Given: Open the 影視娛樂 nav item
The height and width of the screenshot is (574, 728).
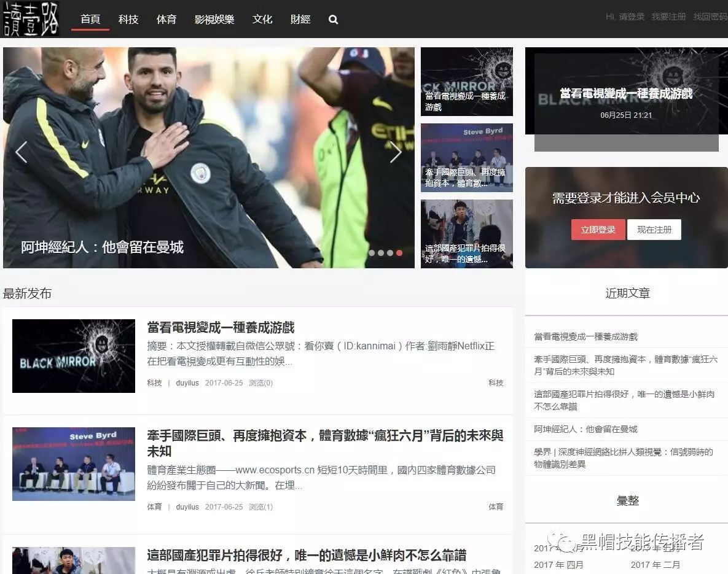Looking at the screenshot, I should [x=214, y=19].
